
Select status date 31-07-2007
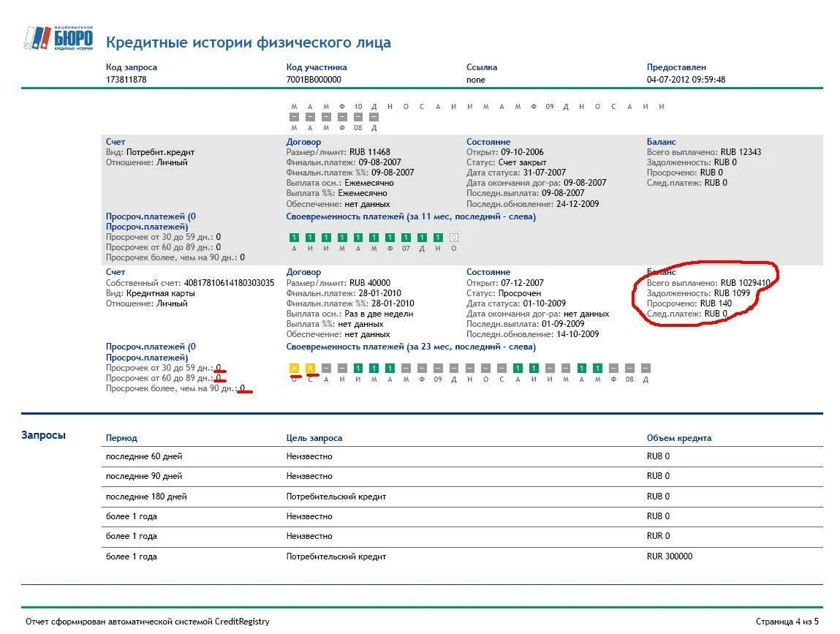tap(545, 173)
